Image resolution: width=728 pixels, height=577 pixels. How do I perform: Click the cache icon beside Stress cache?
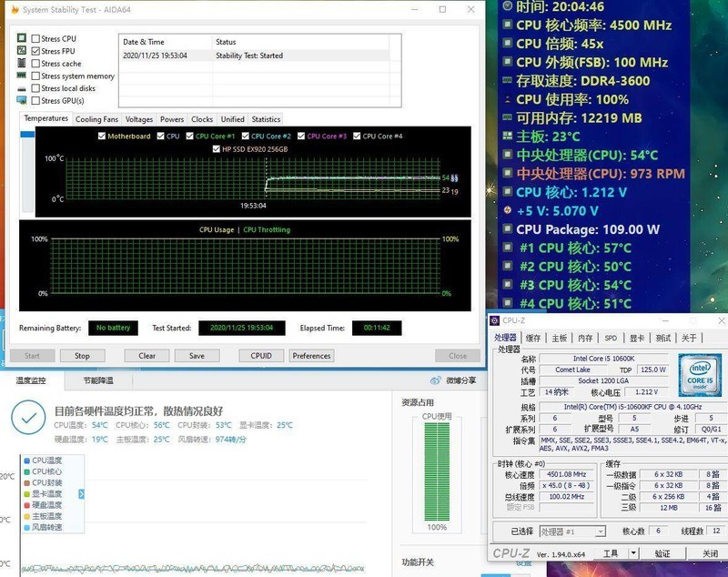tap(22, 63)
